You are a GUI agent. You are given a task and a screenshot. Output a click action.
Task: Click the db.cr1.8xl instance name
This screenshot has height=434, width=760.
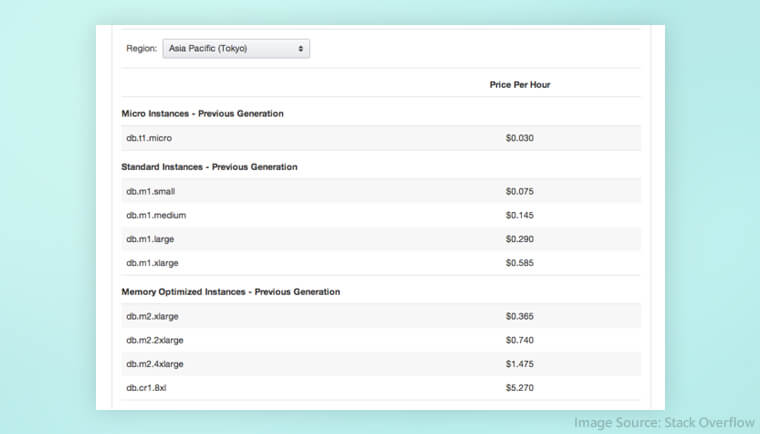(x=147, y=388)
